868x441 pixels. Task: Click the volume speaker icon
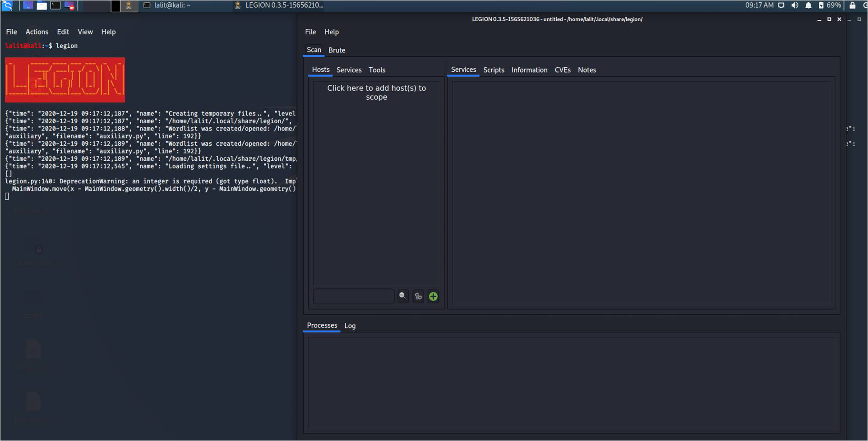[x=795, y=5]
